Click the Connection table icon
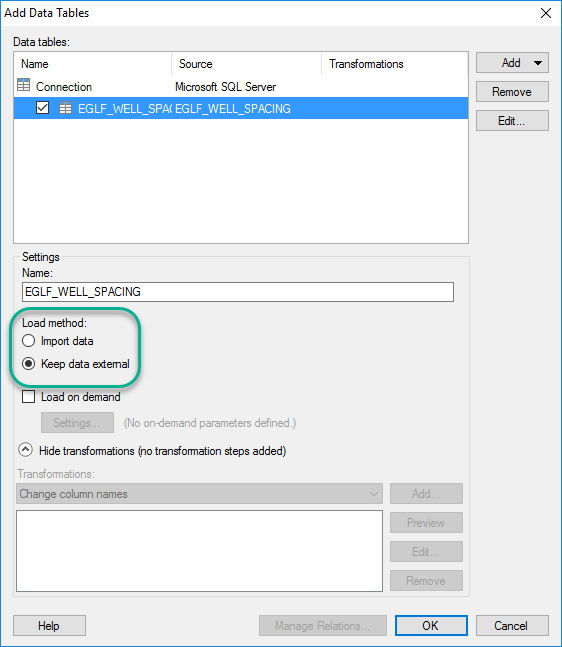Screen dimensions: 562x647 pyautogui.click(x=24, y=85)
